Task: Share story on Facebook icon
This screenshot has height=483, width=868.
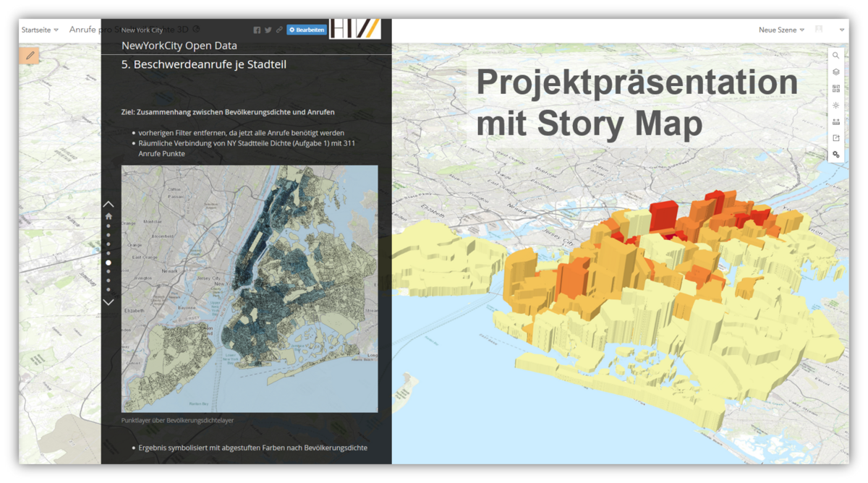Action: coord(257,30)
